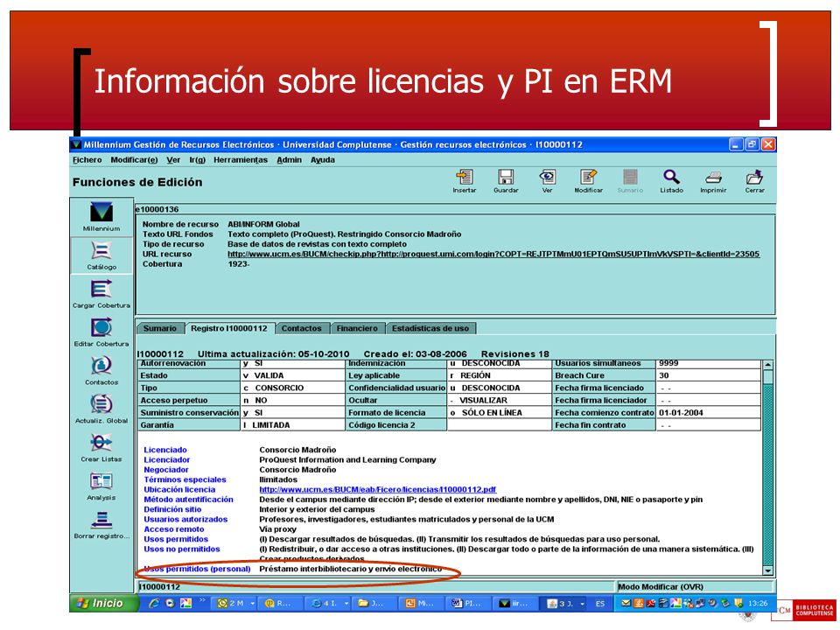This screenshot has height=630, width=840.
Task: Switch to the Estadísticas de uso tab
Action: click(430, 328)
